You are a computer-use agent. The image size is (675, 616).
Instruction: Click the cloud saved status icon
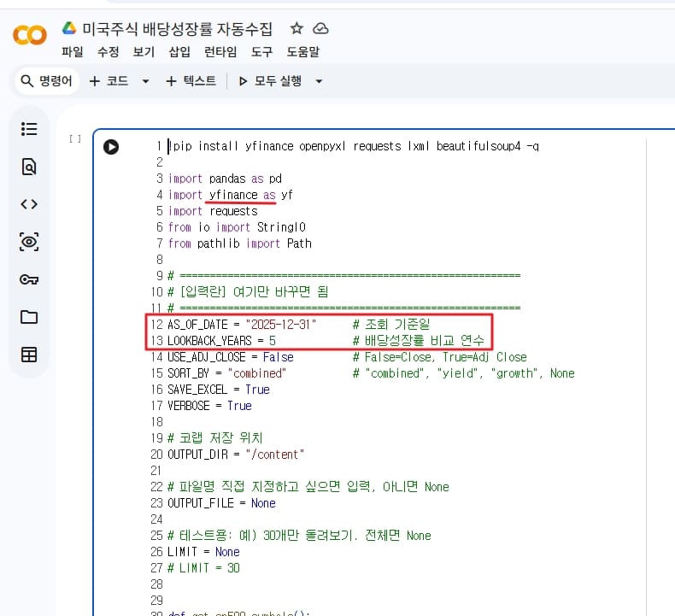pos(320,29)
